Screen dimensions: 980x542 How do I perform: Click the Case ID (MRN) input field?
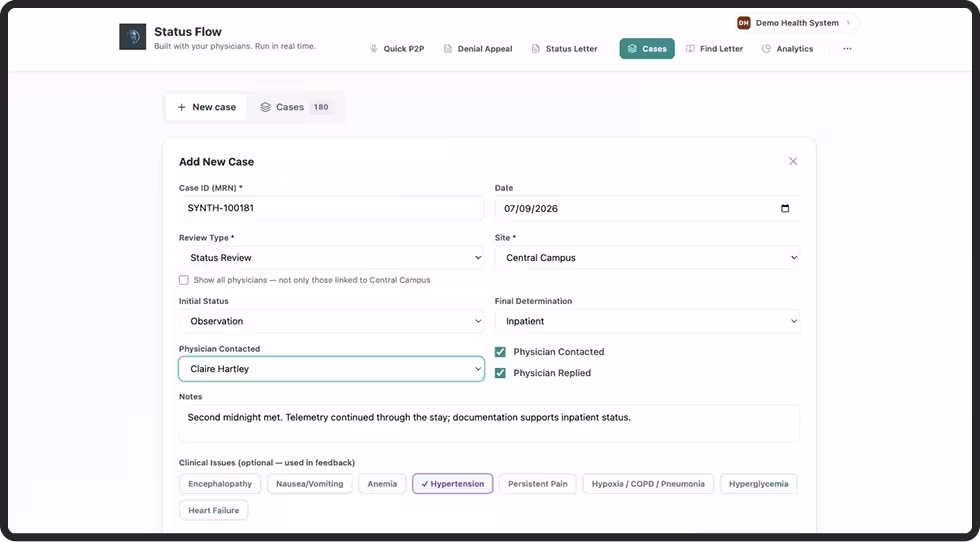(331, 208)
